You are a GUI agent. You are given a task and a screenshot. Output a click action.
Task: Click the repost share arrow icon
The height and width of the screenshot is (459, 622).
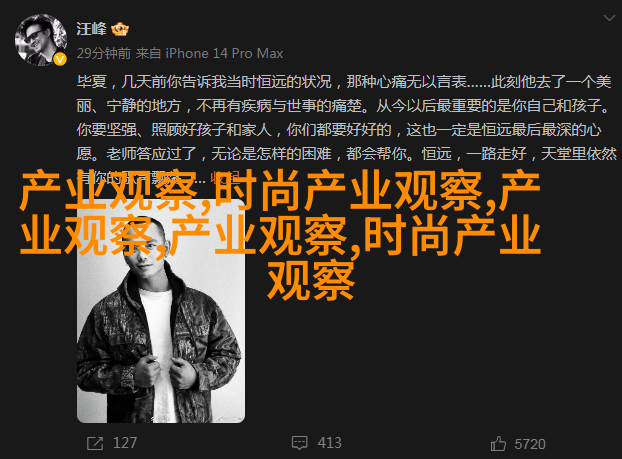coord(95,443)
